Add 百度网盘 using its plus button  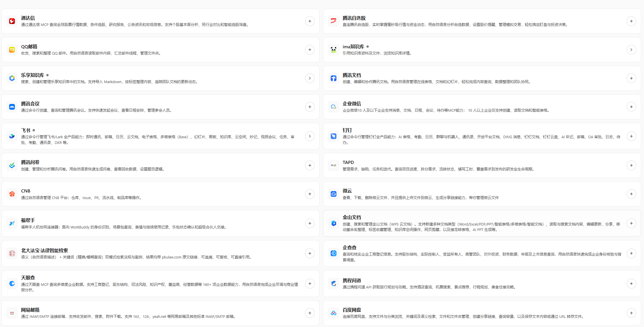pos(631,313)
